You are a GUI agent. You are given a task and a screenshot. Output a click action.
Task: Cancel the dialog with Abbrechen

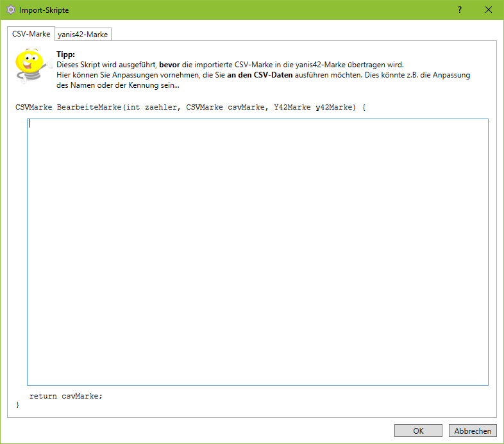coord(473,431)
